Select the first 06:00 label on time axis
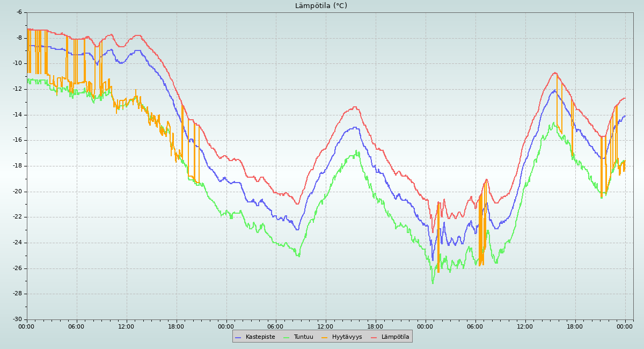Viewport: 644px width, 349px height. [x=76, y=326]
